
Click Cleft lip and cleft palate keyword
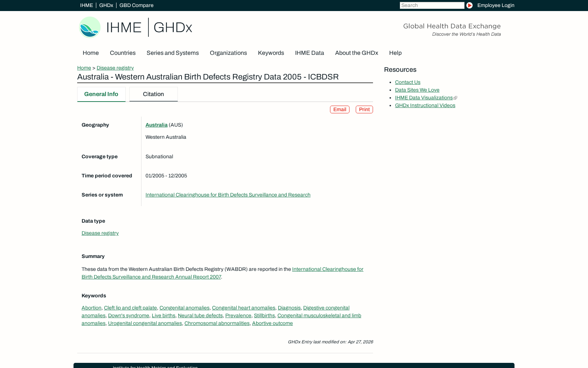coord(130,308)
